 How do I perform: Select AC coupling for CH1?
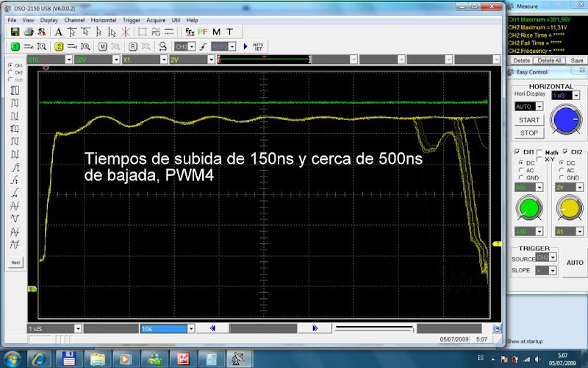521,171
